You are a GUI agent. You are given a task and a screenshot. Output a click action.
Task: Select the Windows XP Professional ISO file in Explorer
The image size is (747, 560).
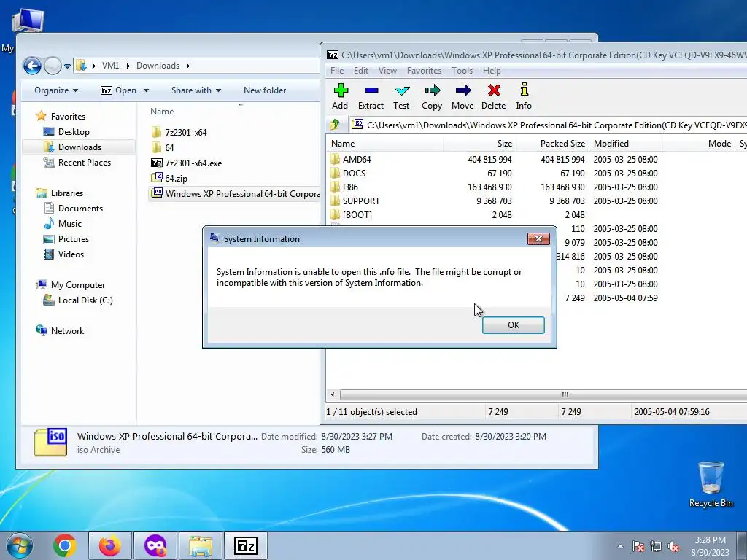pos(235,193)
